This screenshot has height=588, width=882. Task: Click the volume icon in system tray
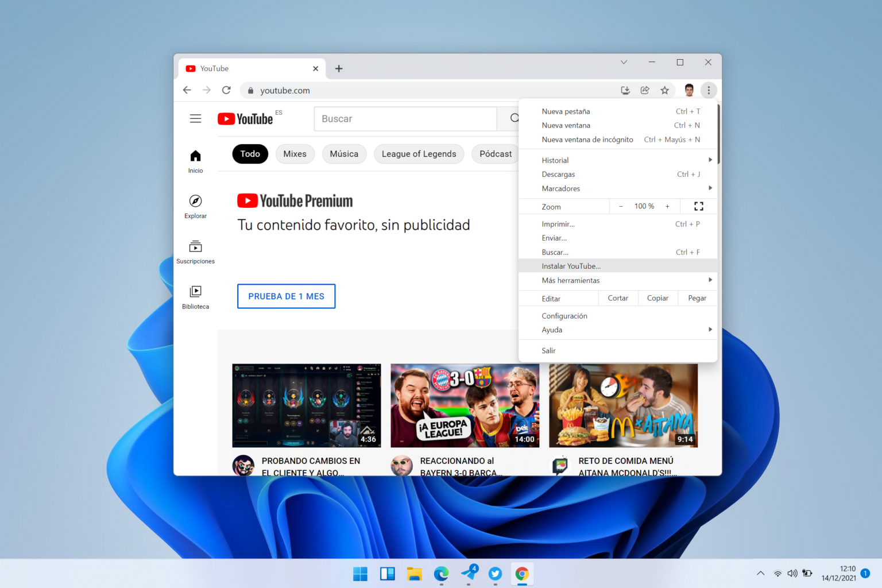(792, 573)
